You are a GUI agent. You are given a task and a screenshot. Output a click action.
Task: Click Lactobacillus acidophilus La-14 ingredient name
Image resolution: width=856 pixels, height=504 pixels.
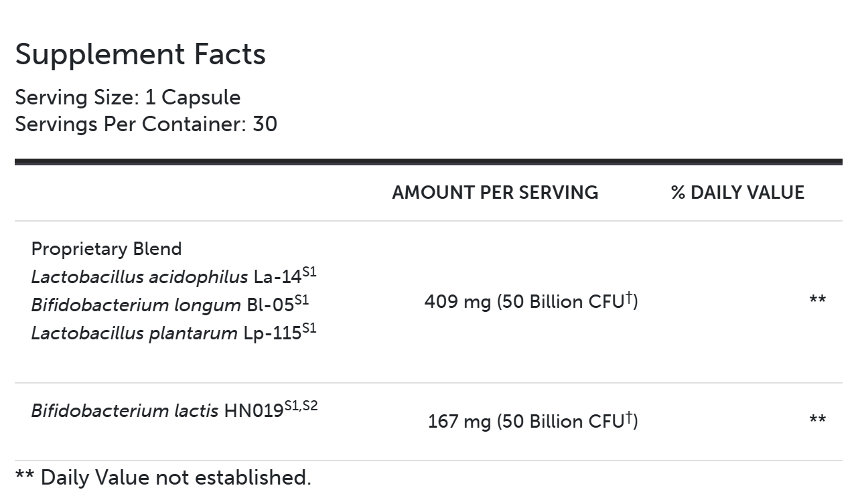(x=165, y=277)
